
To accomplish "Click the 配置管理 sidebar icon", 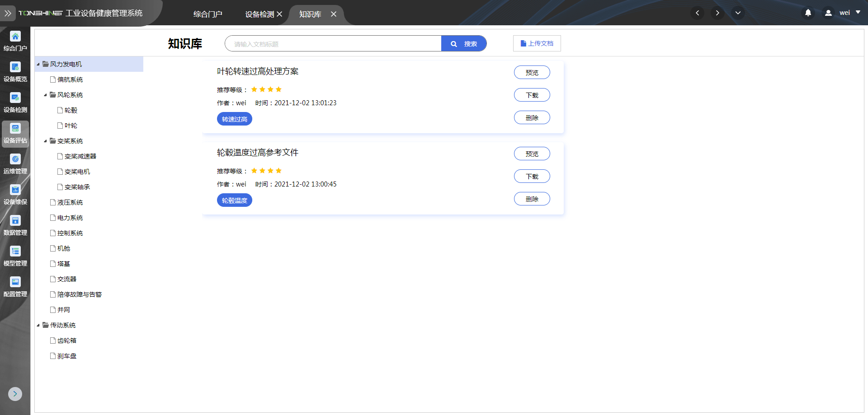I will coord(15,282).
